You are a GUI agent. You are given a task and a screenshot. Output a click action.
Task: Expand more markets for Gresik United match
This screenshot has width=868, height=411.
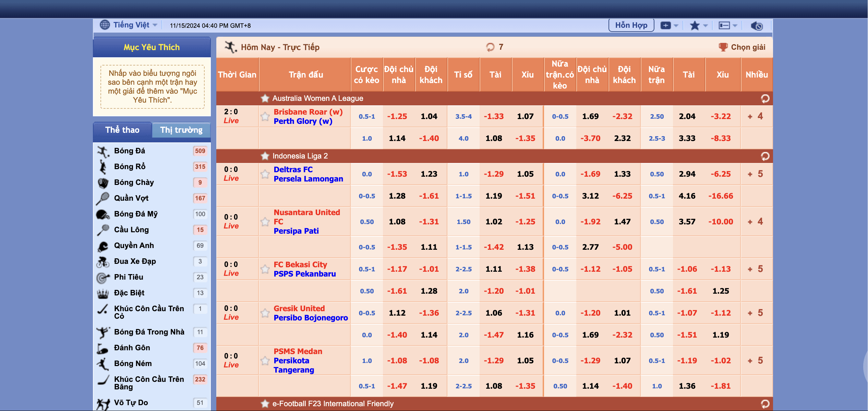coord(756,313)
